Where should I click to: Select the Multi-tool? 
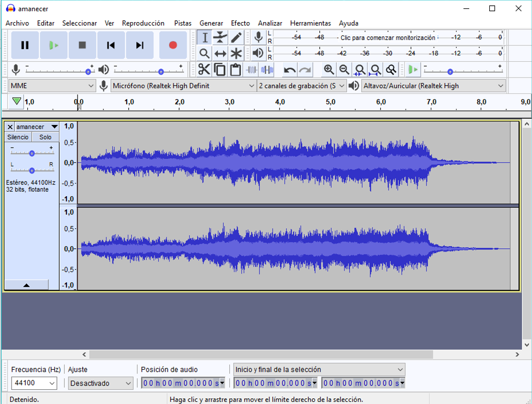click(235, 53)
